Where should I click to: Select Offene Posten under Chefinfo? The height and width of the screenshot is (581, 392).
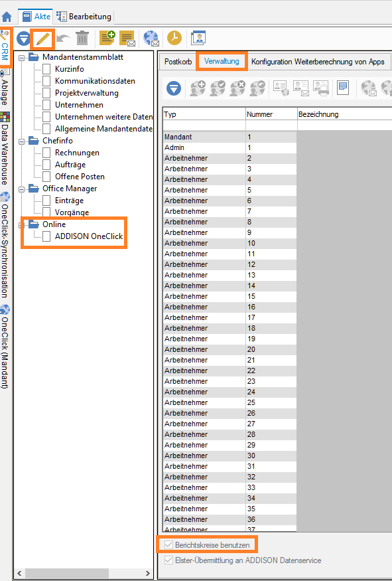coord(80,177)
